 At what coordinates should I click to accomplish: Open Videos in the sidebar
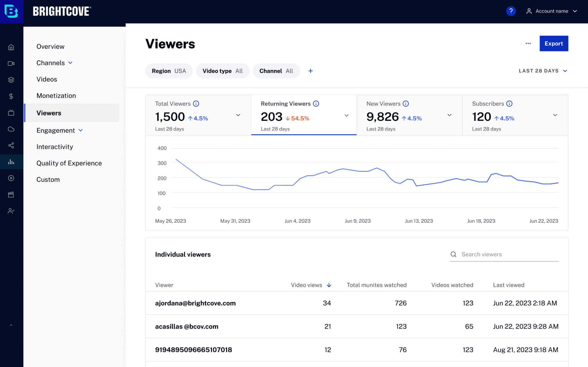coord(47,79)
